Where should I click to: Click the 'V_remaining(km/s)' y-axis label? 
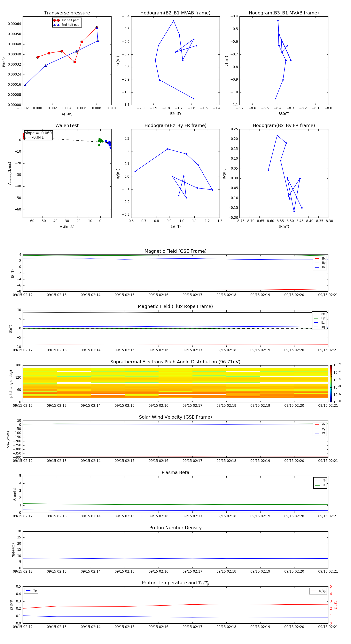[10, 173]
